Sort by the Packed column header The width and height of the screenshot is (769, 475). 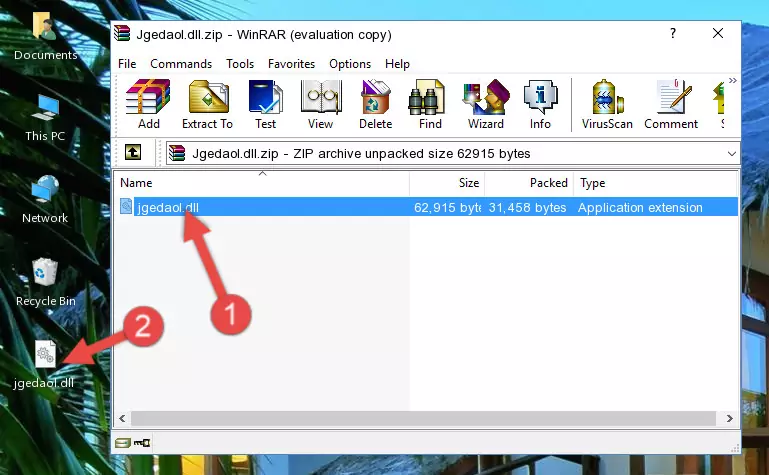(529, 183)
